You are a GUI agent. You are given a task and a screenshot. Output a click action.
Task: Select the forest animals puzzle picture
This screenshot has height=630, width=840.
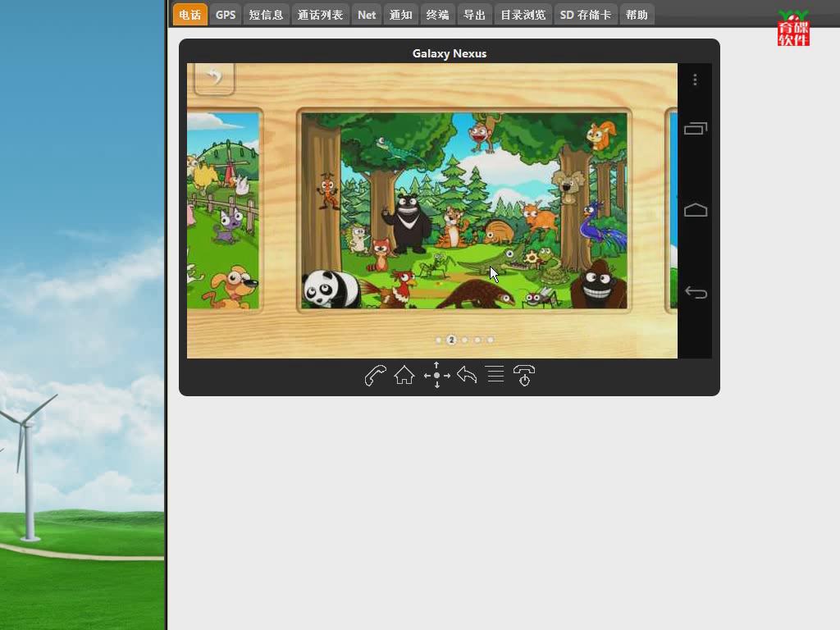pos(464,211)
